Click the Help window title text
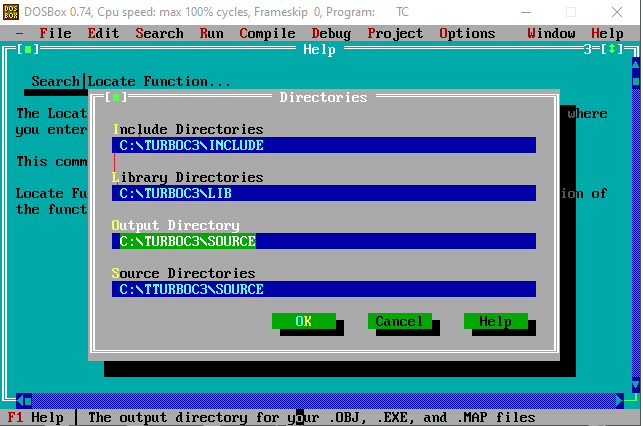Screen dimensions: 643x426 point(319,50)
